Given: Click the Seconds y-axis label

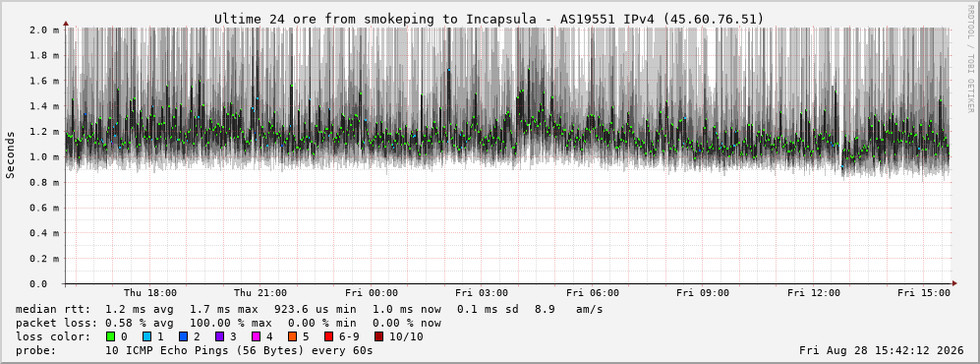Looking at the screenshot, I should (11, 155).
